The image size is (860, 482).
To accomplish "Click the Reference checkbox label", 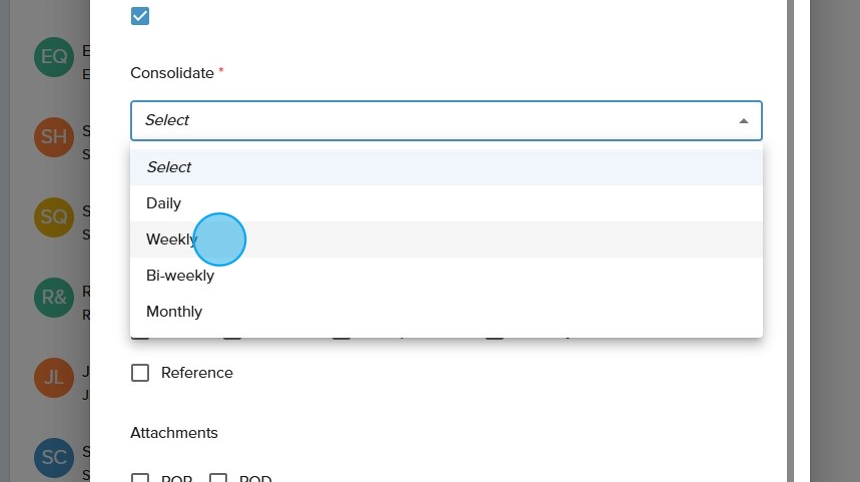I will (197, 373).
